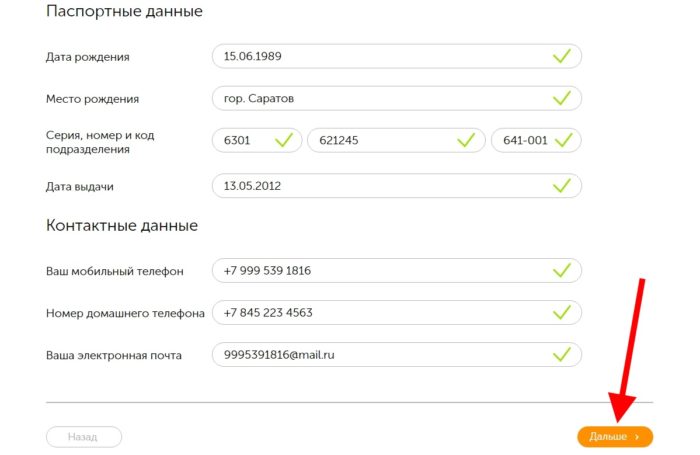Click the checkmark in the email field

tap(562, 355)
